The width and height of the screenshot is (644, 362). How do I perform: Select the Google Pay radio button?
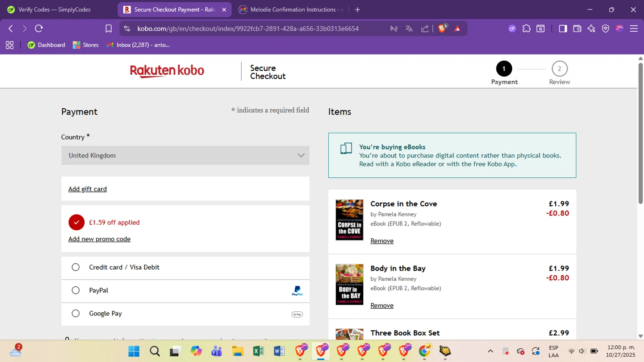(x=76, y=313)
